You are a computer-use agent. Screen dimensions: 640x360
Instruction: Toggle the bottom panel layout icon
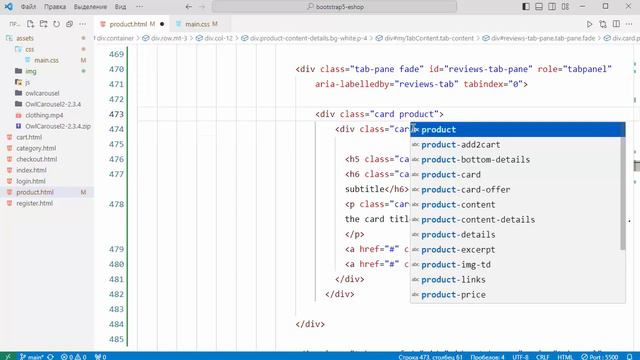pos(539,7)
